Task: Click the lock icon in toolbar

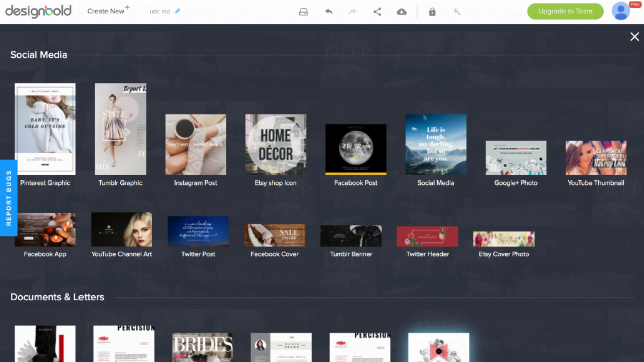Action: (432, 12)
